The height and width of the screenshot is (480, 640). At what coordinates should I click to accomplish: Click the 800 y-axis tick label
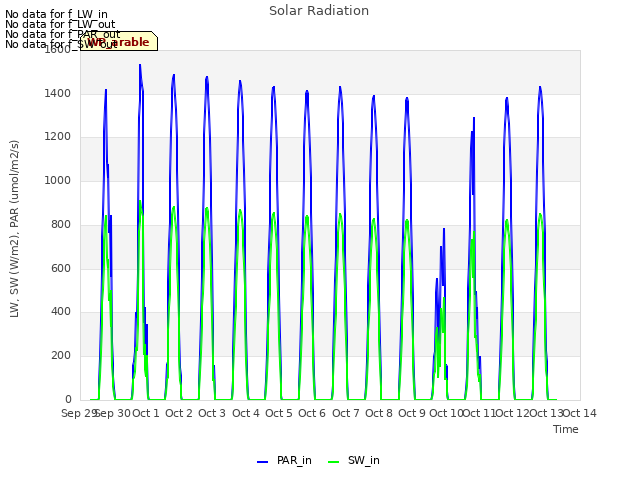tap(61, 224)
